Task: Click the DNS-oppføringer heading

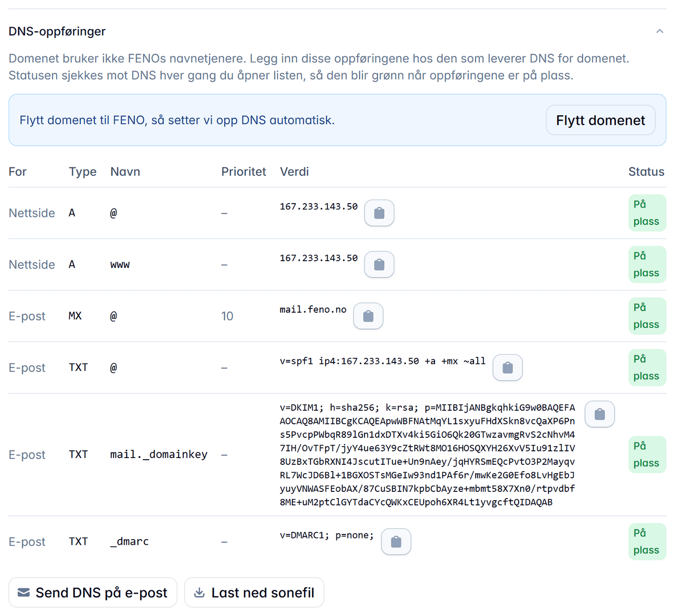Action: 57,31
